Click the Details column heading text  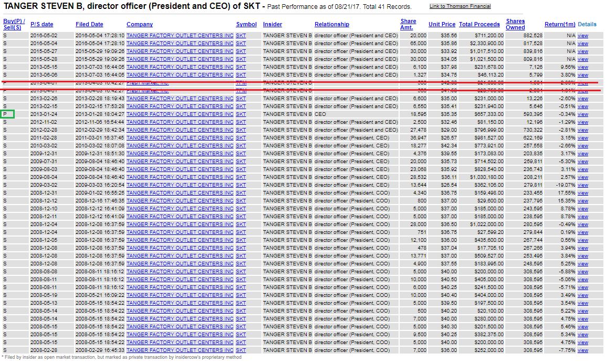[587, 24]
